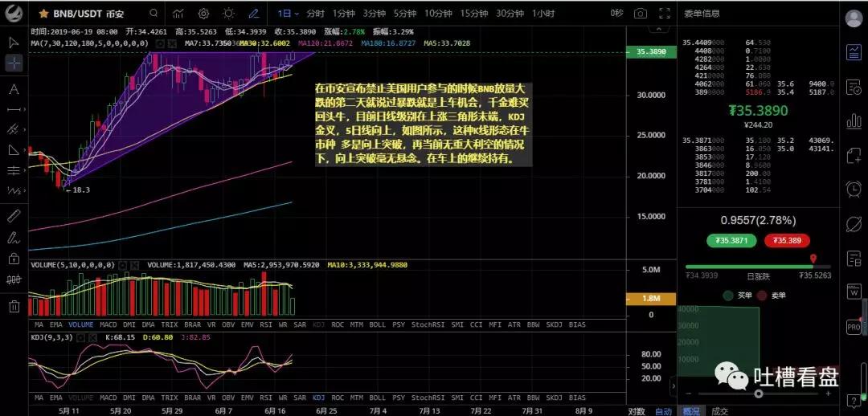
Task: Select the ruler measure tool
Action: pyautogui.click(x=14, y=216)
